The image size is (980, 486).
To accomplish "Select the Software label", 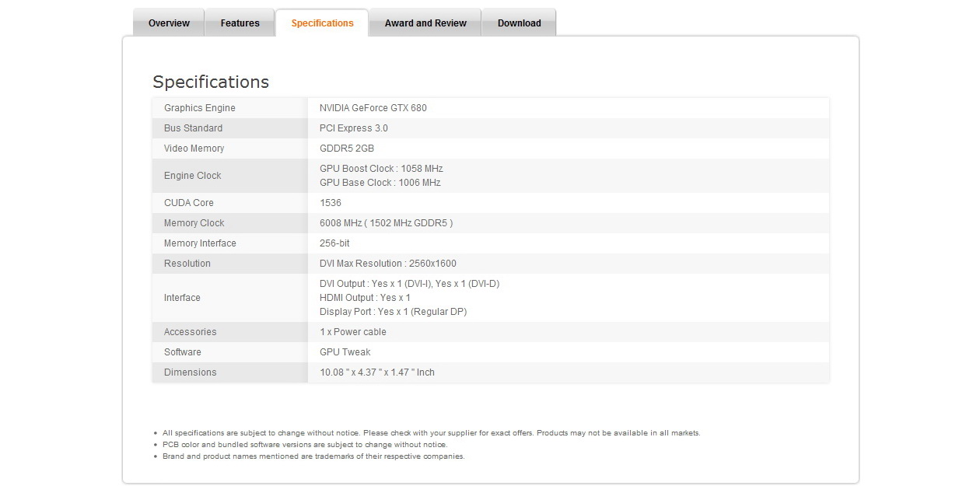I will (x=182, y=352).
